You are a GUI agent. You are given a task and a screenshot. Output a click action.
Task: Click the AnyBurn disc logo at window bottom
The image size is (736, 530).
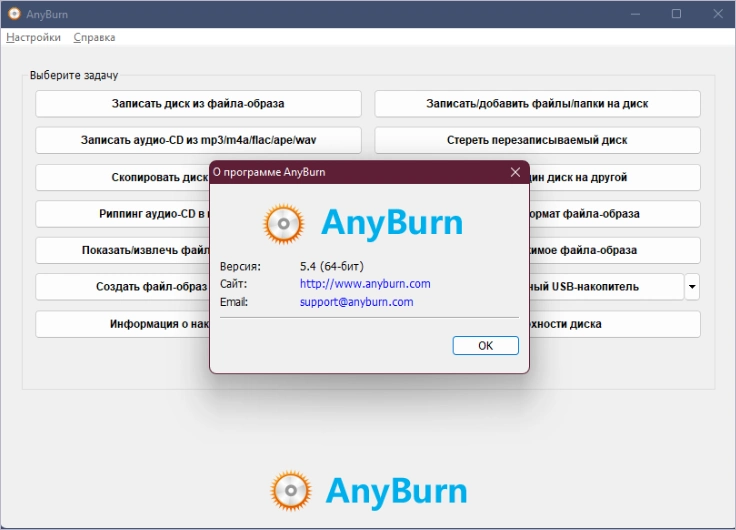click(291, 491)
